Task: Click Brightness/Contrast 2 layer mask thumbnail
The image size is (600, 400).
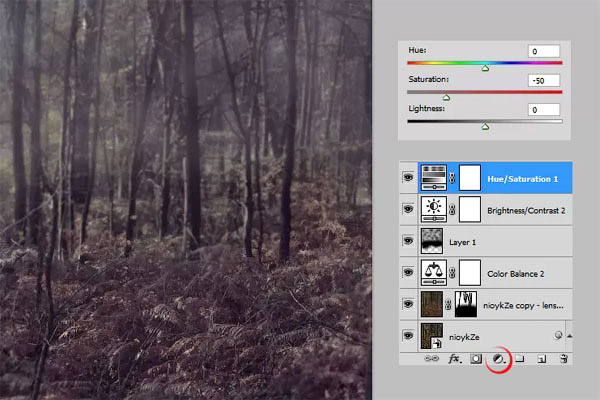Action: point(470,209)
